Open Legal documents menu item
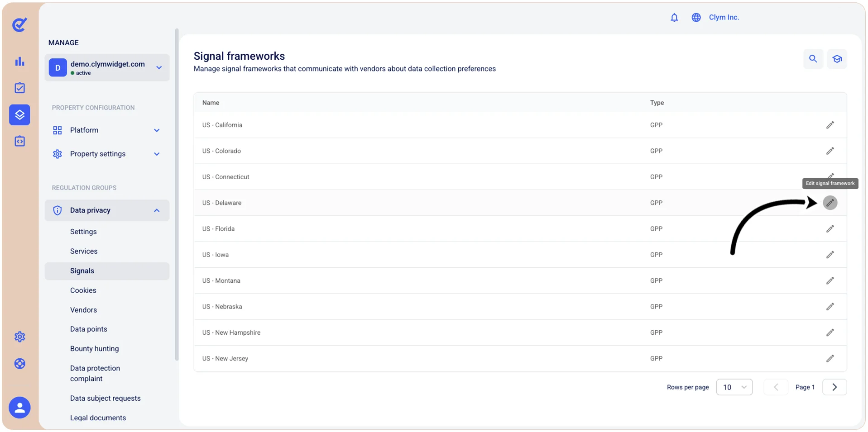The image size is (868, 432). [x=98, y=418]
